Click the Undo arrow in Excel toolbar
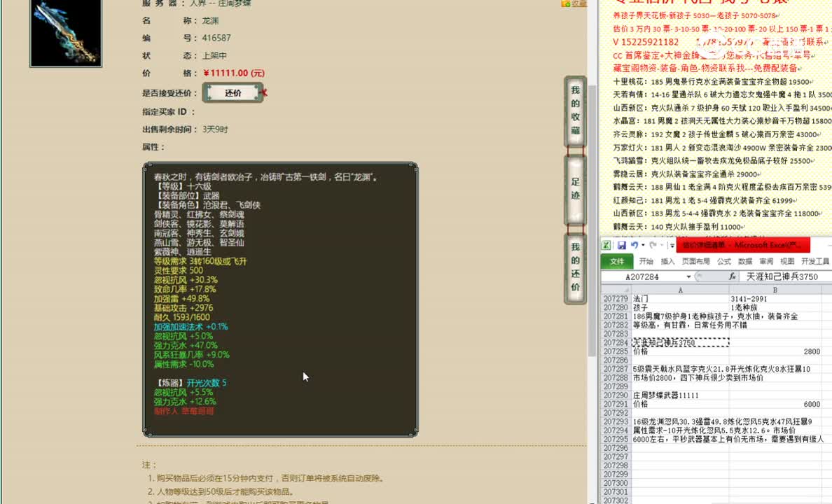832x504 pixels. (x=634, y=245)
